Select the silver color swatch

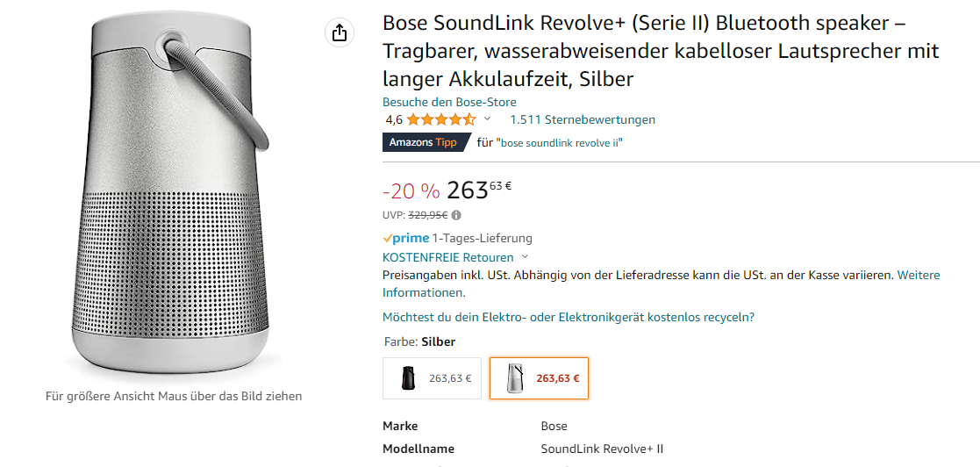click(x=538, y=378)
